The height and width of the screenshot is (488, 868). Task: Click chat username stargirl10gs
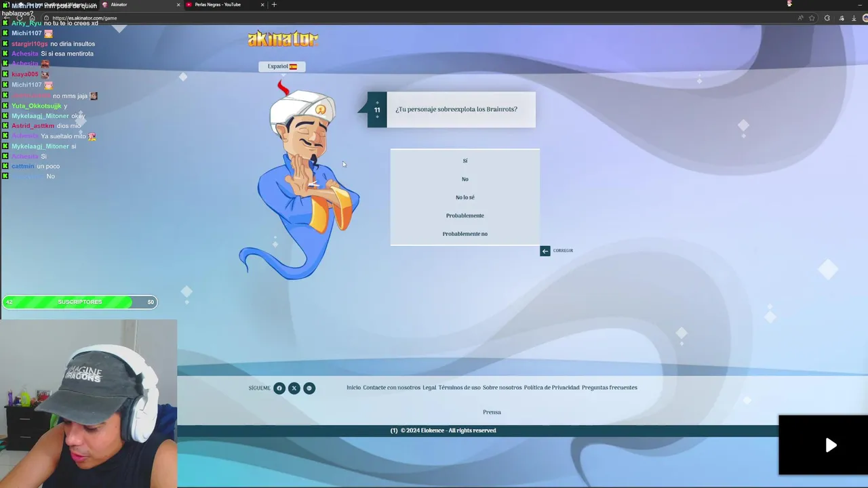pos(30,44)
